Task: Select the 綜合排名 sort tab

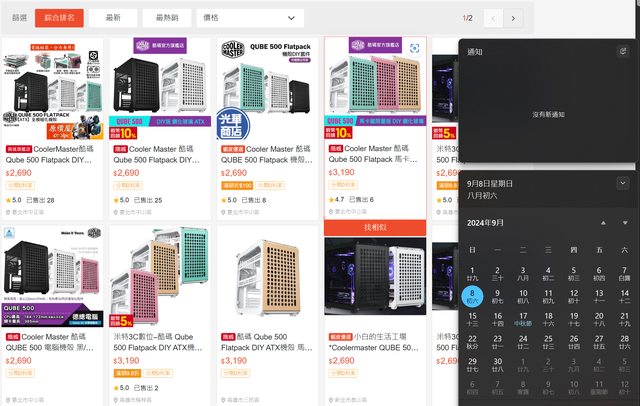Action: [x=58, y=18]
